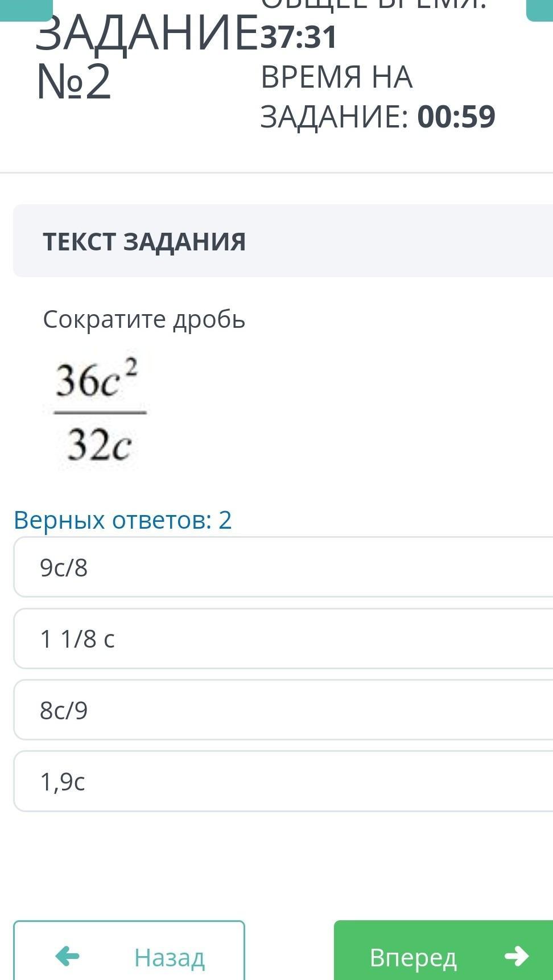Click the task timer 00:59
Image resolution: width=553 pixels, height=980 pixels.
[x=456, y=117]
